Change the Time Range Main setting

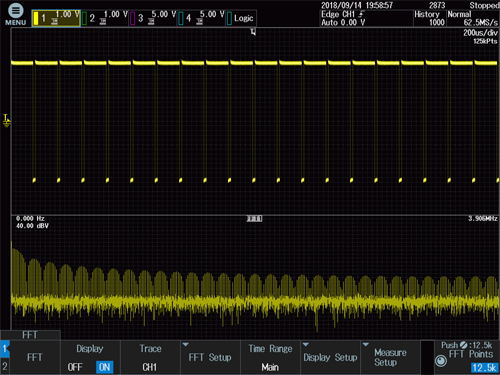click(270, 357)
